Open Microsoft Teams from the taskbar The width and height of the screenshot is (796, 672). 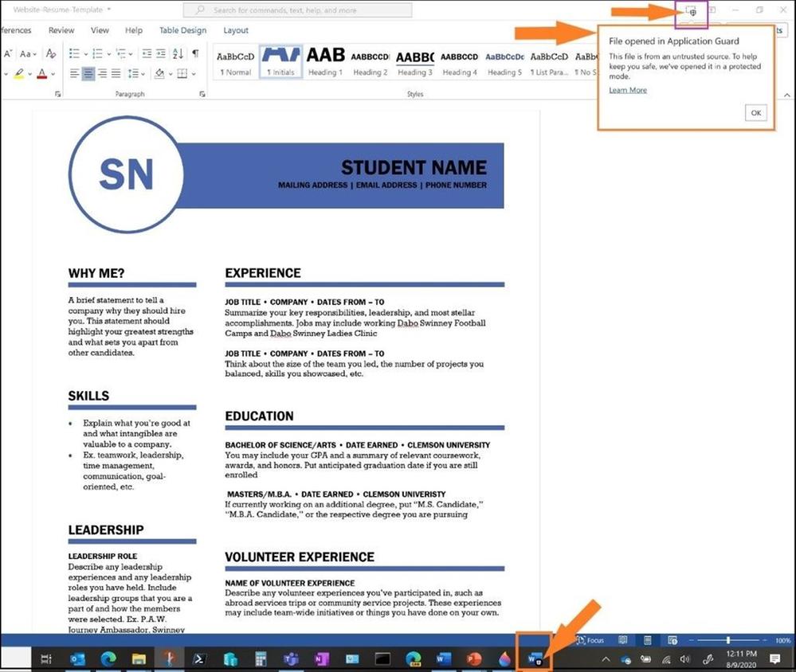(291, 658)
